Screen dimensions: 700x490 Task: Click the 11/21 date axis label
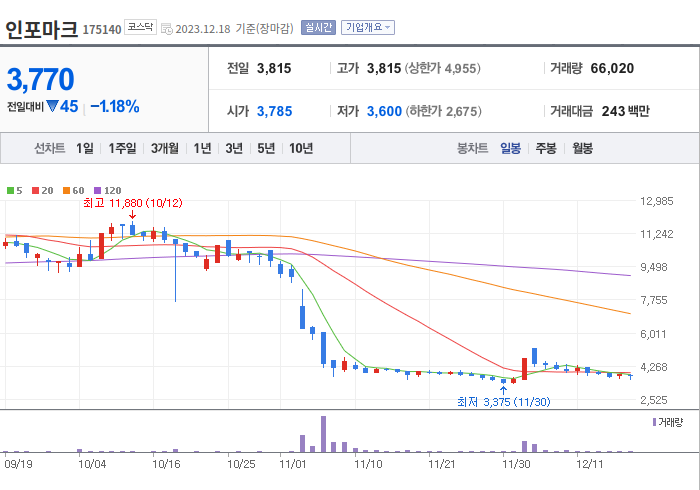442,464
